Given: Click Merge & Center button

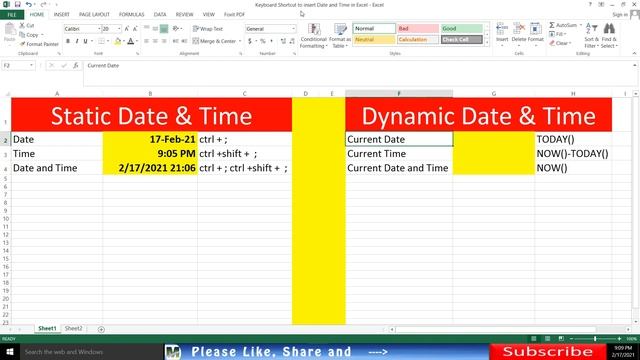Looking at the screenshot, I should 214,41.
